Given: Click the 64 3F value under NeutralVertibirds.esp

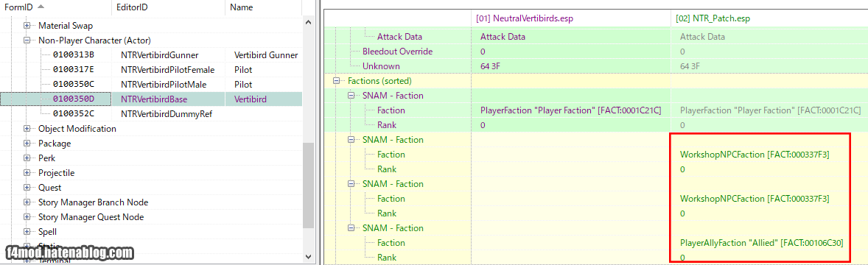Looking at the screenshot, I should coord(490,66).
